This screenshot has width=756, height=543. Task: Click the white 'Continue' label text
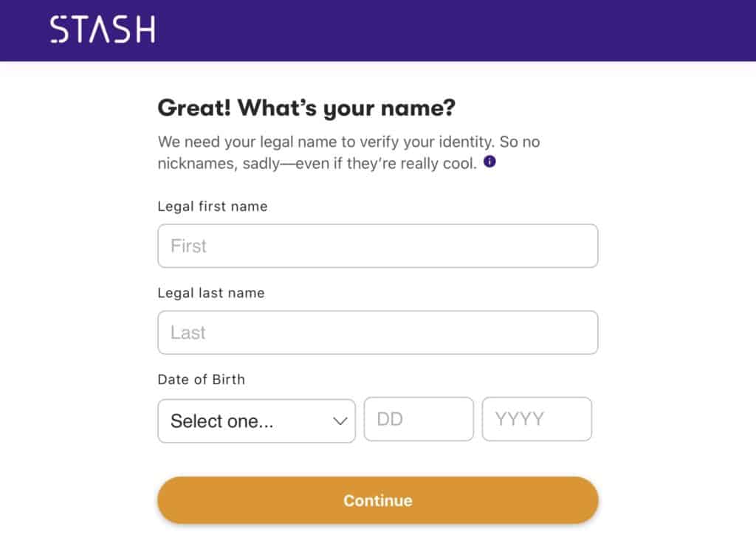378,501
